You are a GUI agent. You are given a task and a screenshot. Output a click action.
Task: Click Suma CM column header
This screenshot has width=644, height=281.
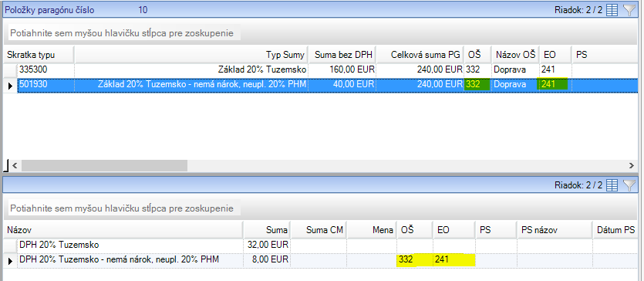[x=319, y=230]
